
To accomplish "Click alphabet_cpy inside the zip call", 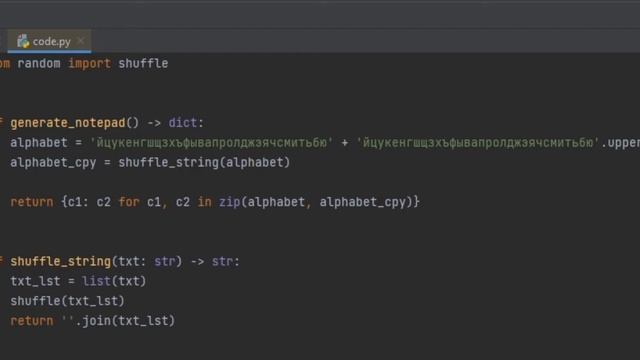I will pyautogui.click(x=362, y=202).
